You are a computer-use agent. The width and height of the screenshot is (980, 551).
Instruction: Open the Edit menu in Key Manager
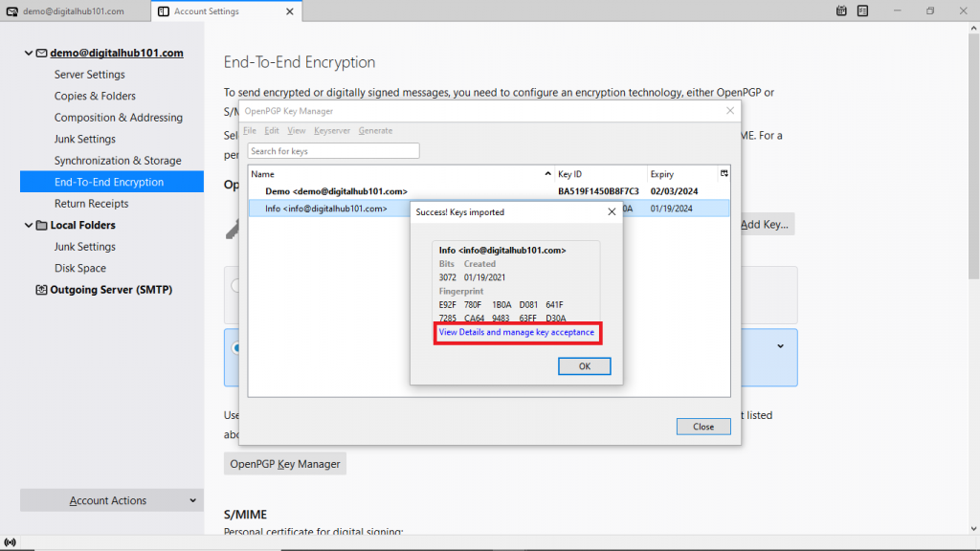(271, 130)
